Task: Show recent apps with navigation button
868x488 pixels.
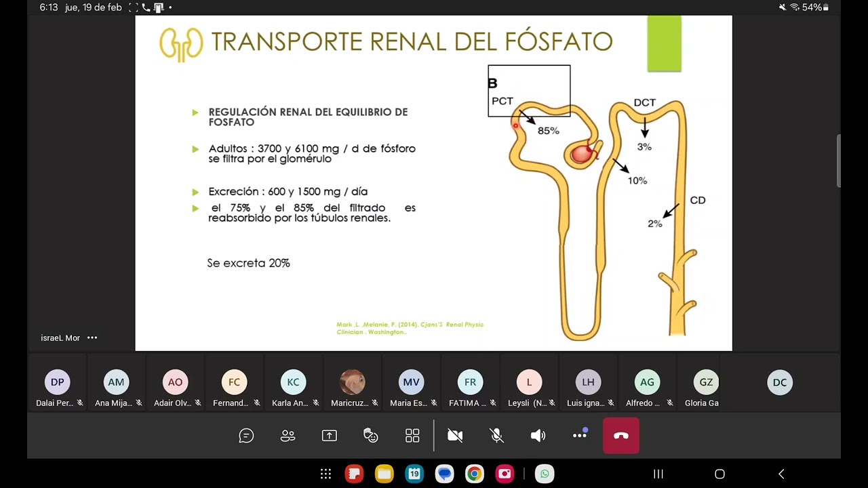Action: click(658, 474)
